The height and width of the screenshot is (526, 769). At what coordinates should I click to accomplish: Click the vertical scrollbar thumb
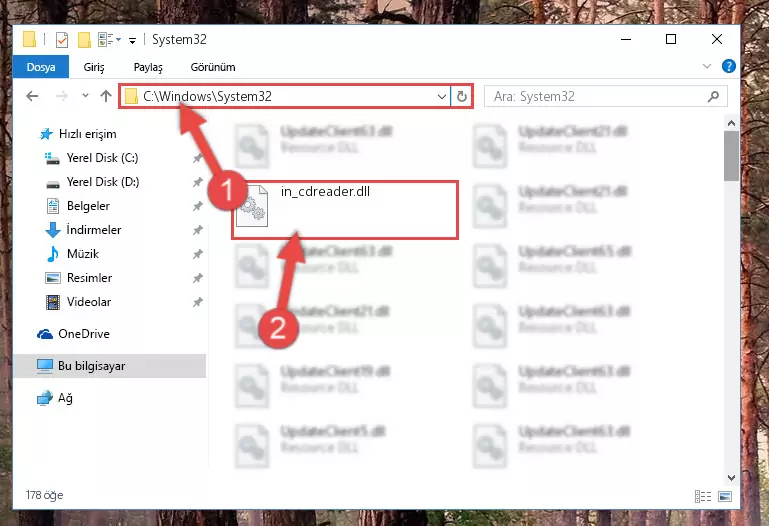(731, 156)
